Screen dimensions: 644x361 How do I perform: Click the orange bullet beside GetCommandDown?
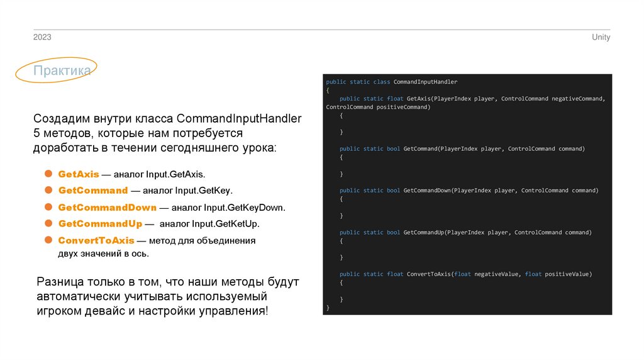coord(48,206)
